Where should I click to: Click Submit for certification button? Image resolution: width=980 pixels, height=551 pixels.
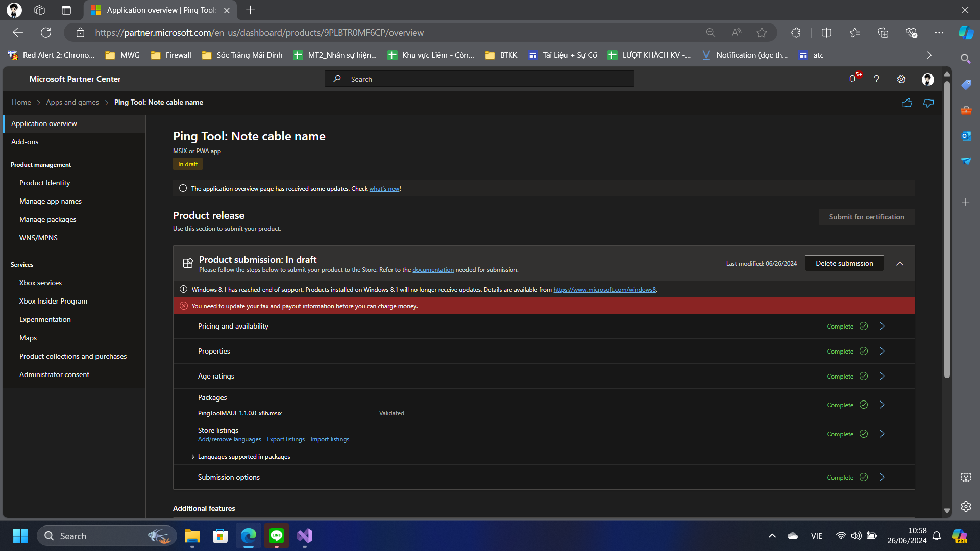(x=867, y=217)
